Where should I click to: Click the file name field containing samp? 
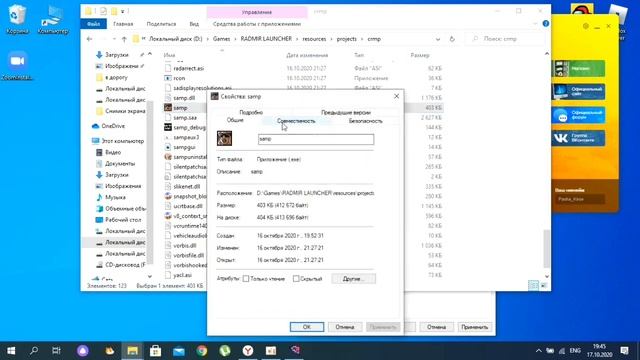coord(316,139)
